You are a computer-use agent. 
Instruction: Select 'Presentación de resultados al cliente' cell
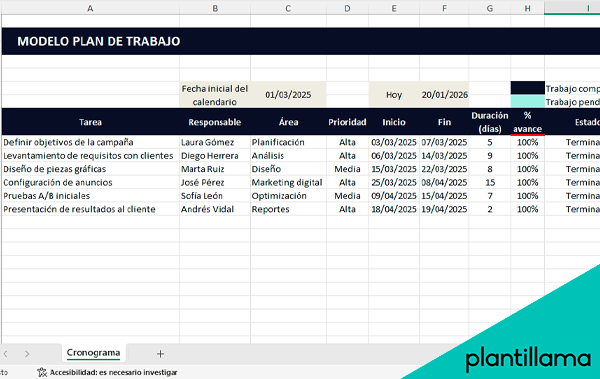click(x=90, y=209)
